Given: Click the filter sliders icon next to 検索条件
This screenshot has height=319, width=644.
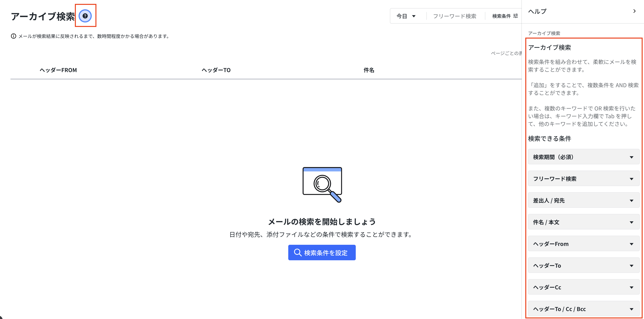Looking at the screenshot, I should pyautogui.click(x=516, y=16).
